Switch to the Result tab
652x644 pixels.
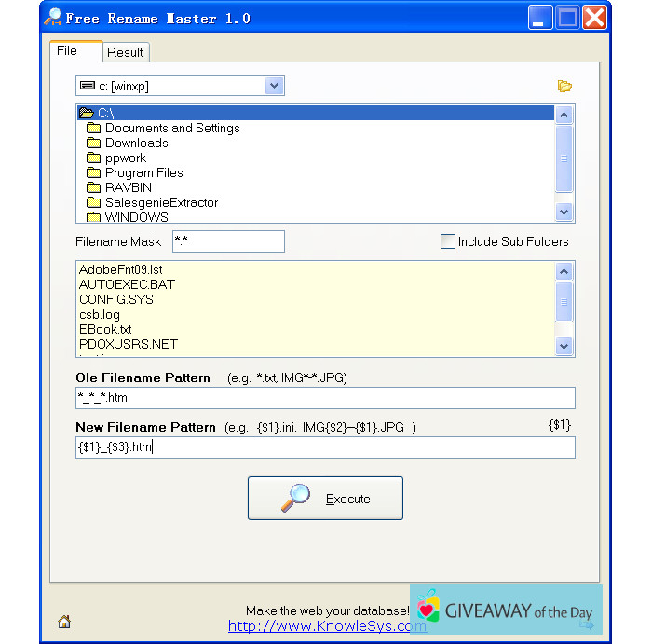pos(125,53)
